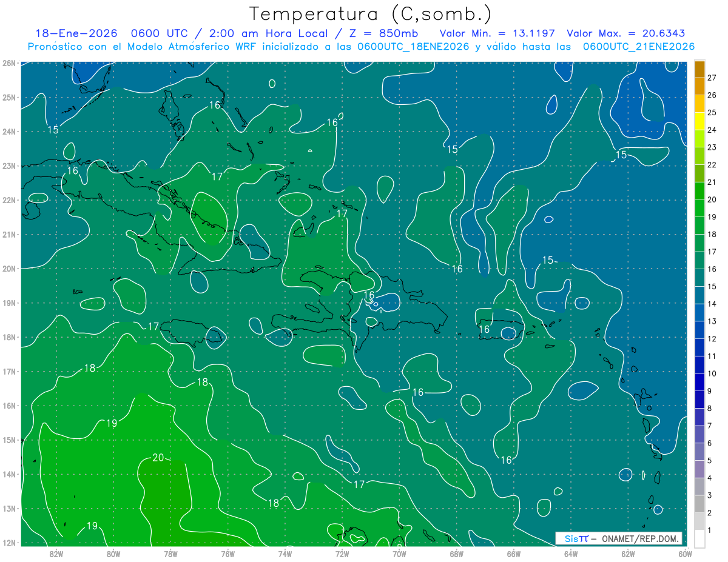728x562 pixels.
Task: Click the "19N" latitude axis label
Action: point(9,303)
